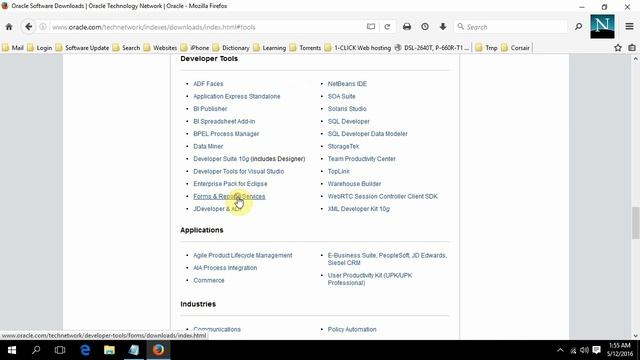Open File Explorer from taskbar
Image resolution: width=640 pixels, height=360 pixels.
109,350
